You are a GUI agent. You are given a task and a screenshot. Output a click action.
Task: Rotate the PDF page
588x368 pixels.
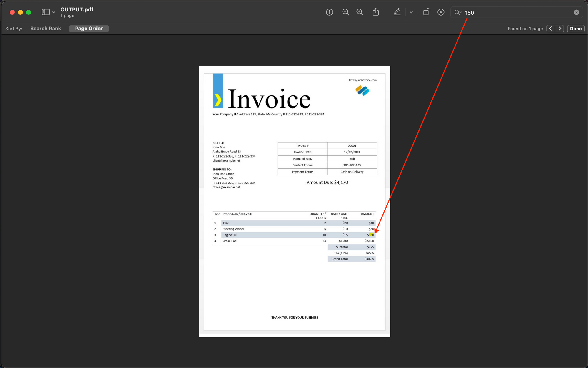(426, 12)
